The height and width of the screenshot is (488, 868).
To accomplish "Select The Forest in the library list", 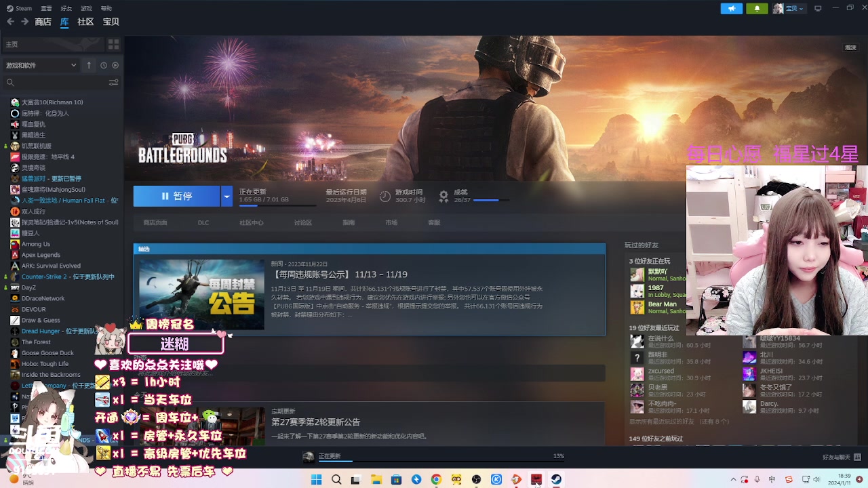I will coord(36,342).
